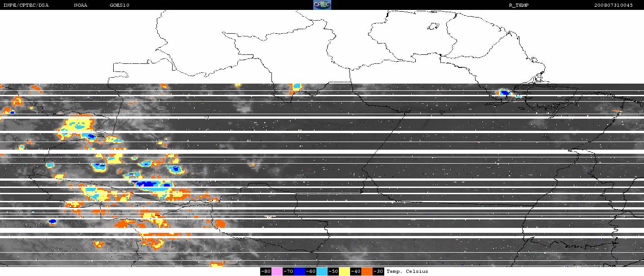Click the -40 legend label
The image size is (644, 276).
(x=356, y=272)
